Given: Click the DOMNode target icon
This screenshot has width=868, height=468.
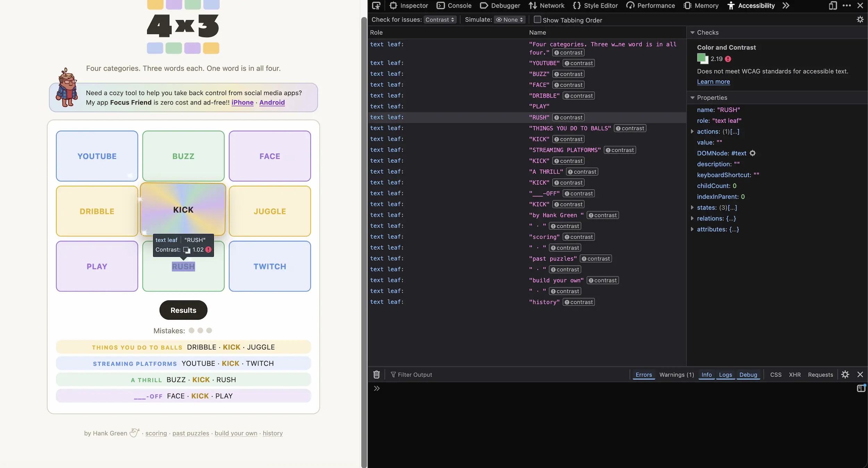Looking at the screenshot, I should click(752, 153).
